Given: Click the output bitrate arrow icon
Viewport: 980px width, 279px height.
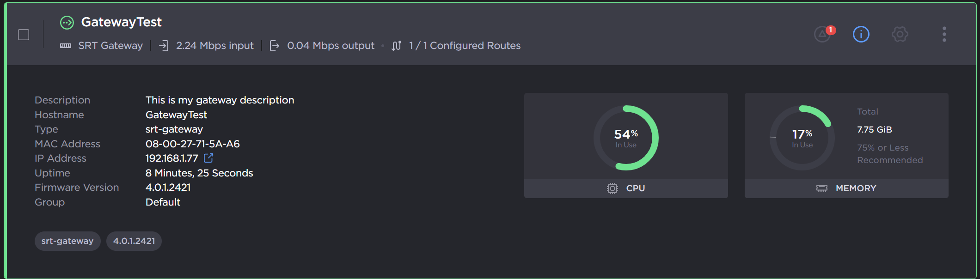Looking at the screenshot, I should (x=274, y=45).
